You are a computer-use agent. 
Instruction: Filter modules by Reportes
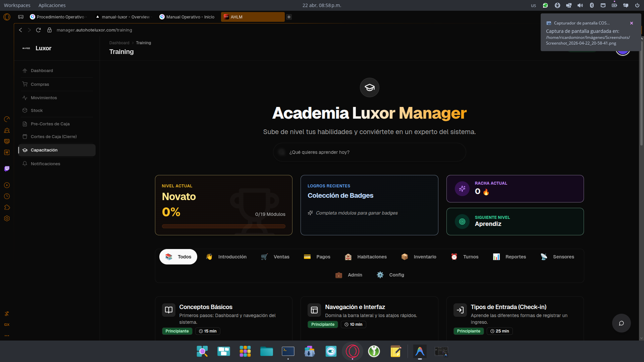(x=509, y=257)
